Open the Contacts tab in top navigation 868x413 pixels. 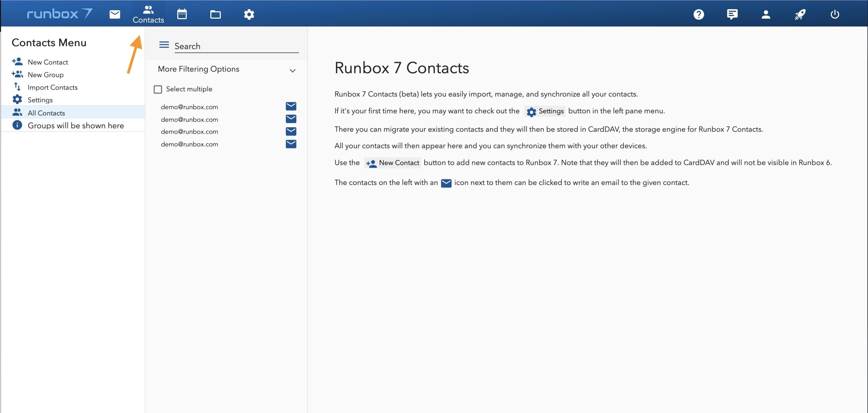point(148,14)
